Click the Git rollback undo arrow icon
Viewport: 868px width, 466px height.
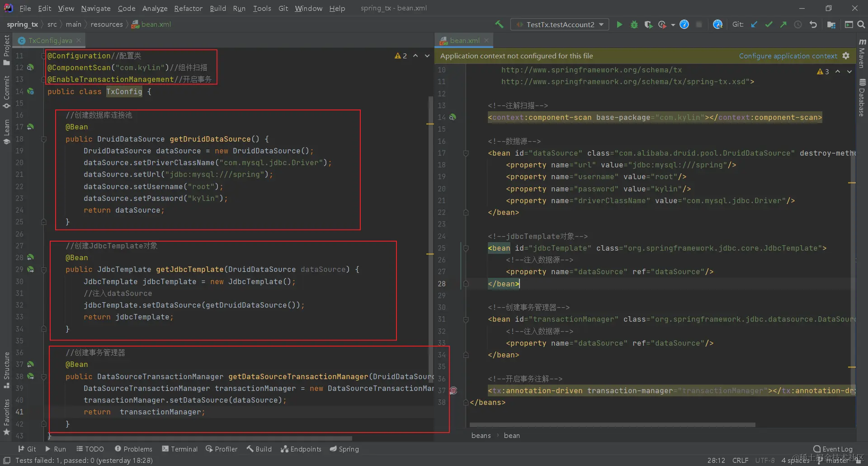[813, 24]
